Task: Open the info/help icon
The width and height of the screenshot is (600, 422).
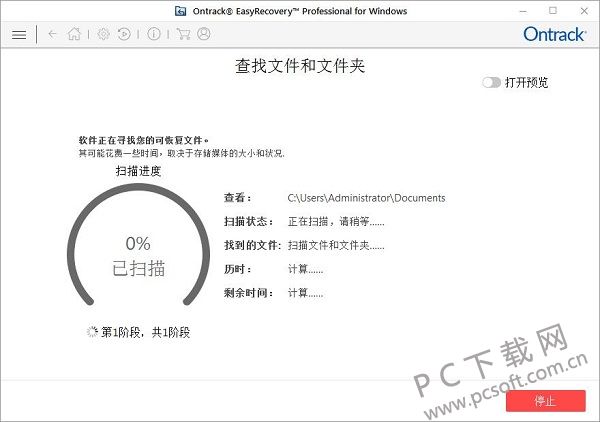Action: 154,34
